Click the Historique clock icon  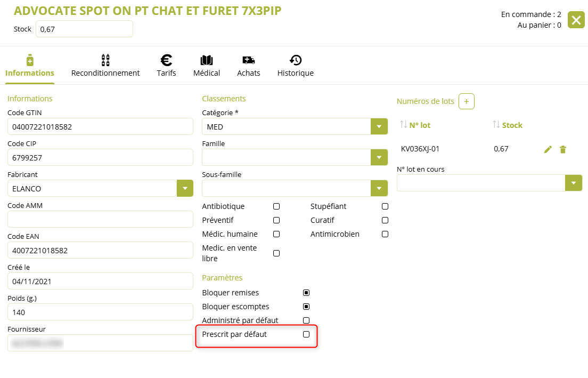(x=295, y=60)
